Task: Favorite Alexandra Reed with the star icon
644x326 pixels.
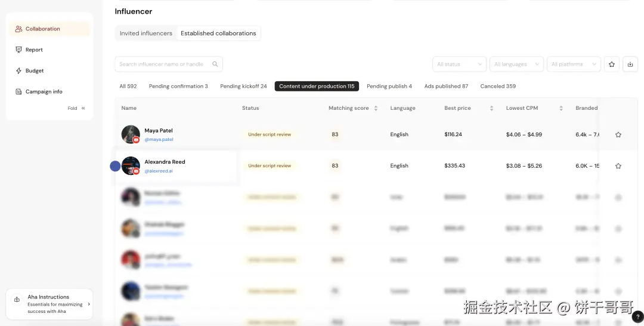Action: [618, 166]
